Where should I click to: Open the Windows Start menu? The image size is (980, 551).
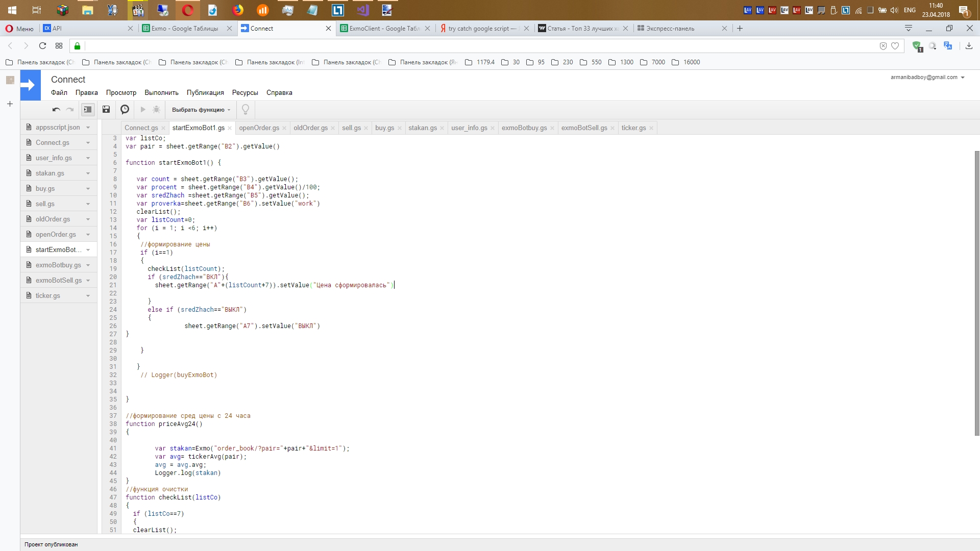(x=12, y=10)
